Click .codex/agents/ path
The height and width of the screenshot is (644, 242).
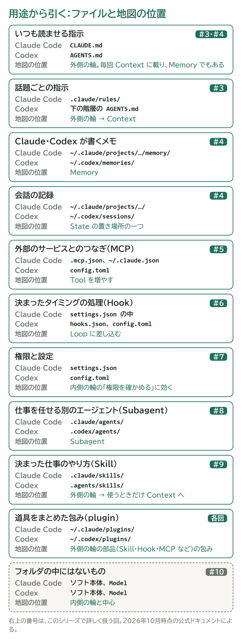(95, 432)
